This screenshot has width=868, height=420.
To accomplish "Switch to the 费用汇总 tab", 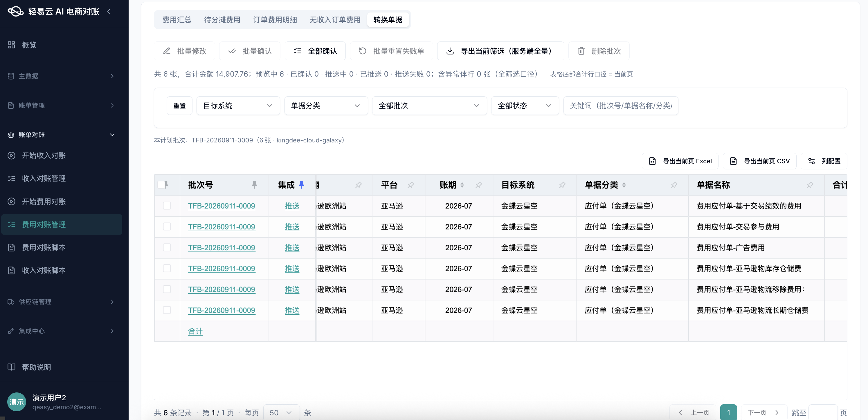I will 177,20.
